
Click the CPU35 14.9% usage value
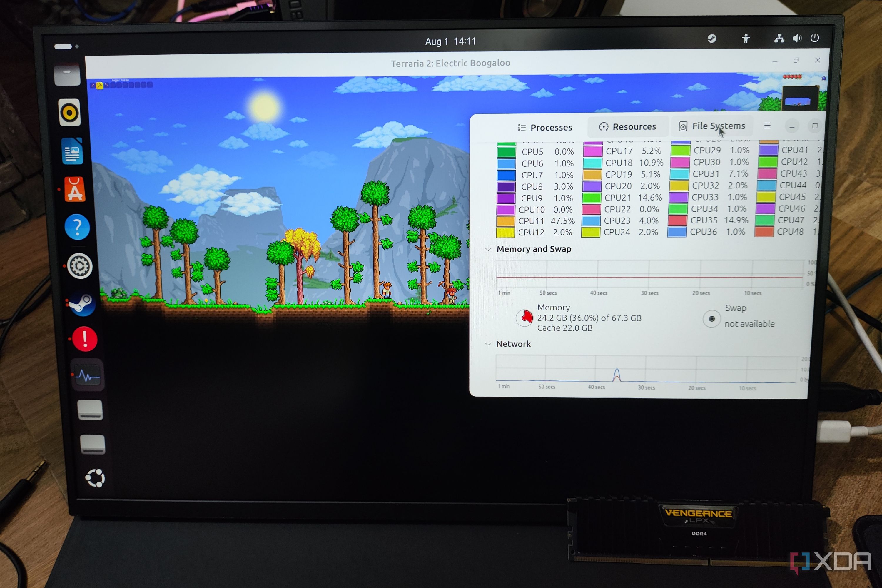(x=736, y=220)
